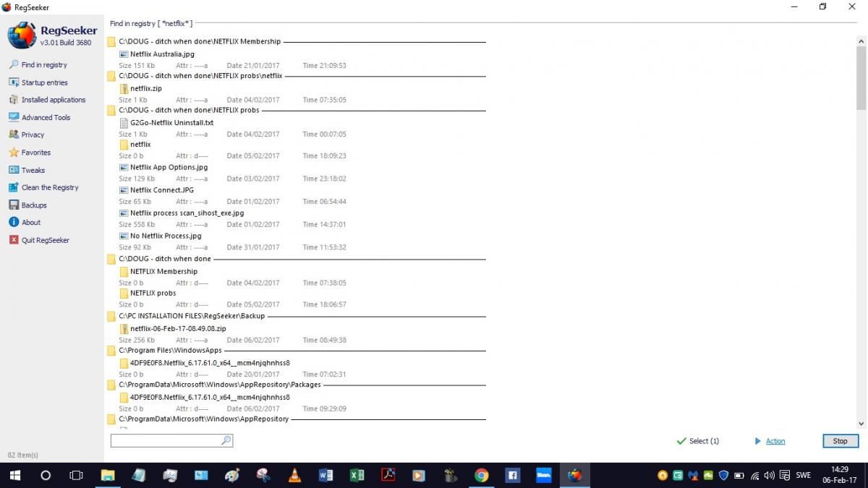Click the results vertical scrollbar thumb
This screenshot has height=488, width=868.
point(861,77)
